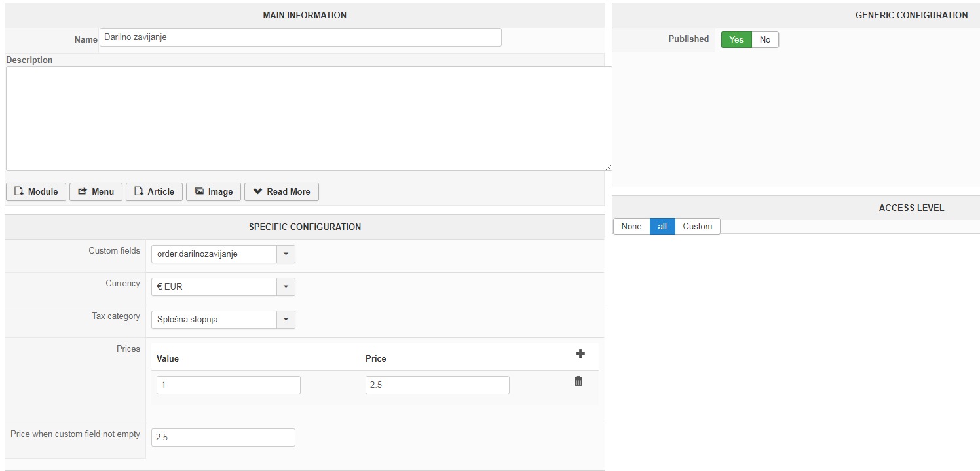
Task: Delete price row with trash icon
Action: pos(578,381)
